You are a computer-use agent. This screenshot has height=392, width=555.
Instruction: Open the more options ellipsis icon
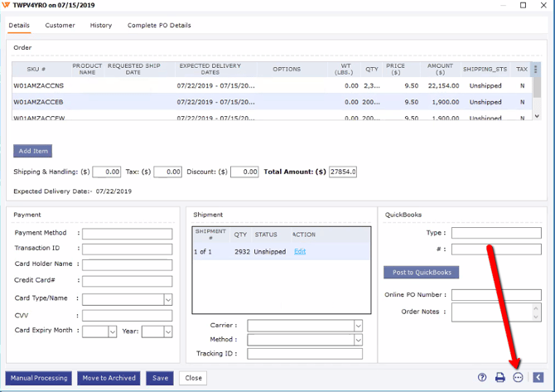coord(519,377)
